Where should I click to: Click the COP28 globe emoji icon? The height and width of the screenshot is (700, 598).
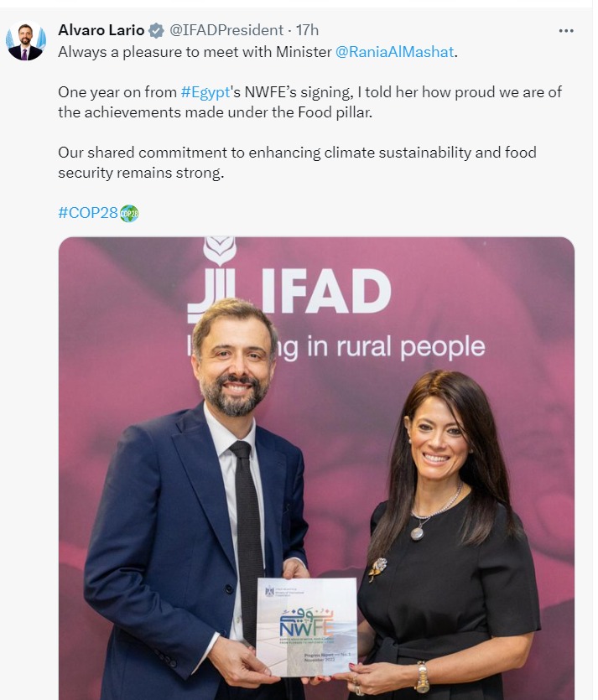129,213
